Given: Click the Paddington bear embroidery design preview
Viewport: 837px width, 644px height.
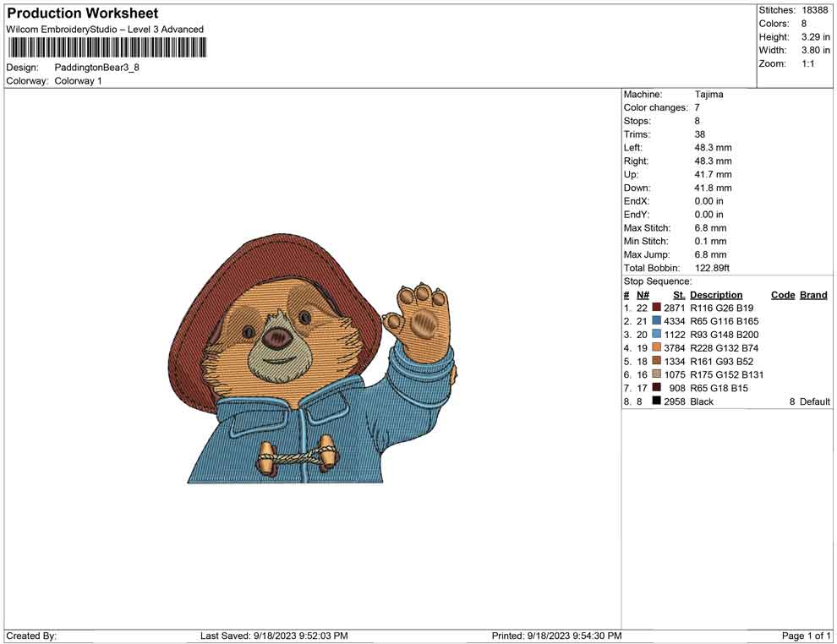Looking at the screenshot, I should pos(312,358).
